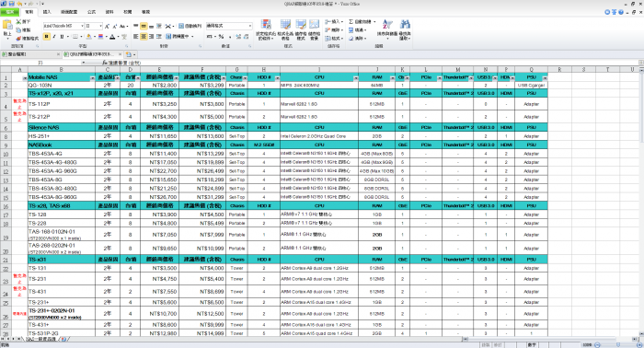Screen dimensions: 644x348
Task: Switch to the 資料 (Data) ribbon tab
Action: click(x=109, y=12)
